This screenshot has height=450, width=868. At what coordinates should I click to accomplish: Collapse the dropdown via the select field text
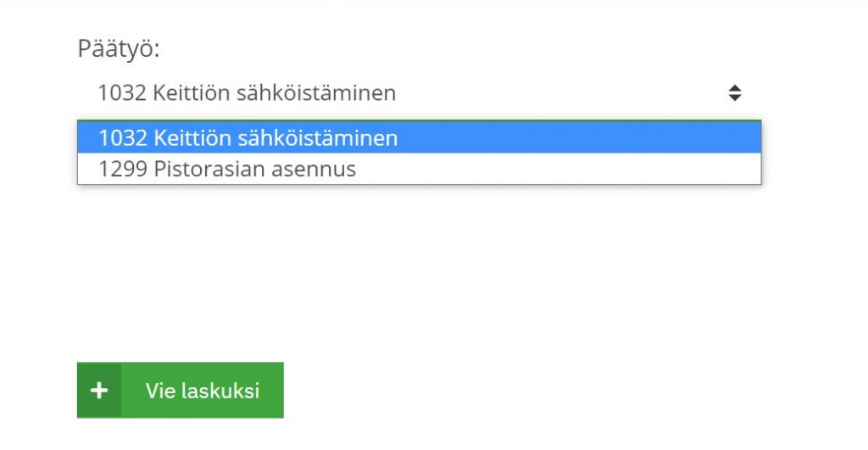247,92
